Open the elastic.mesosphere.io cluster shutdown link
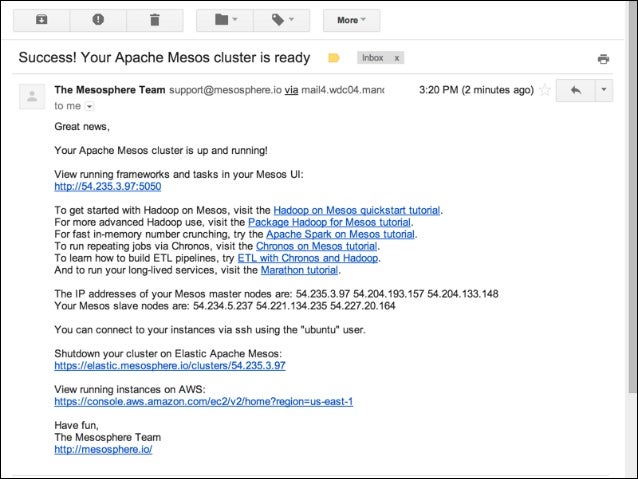This screenshot has width=638, height=479. (x=170, y=365)
